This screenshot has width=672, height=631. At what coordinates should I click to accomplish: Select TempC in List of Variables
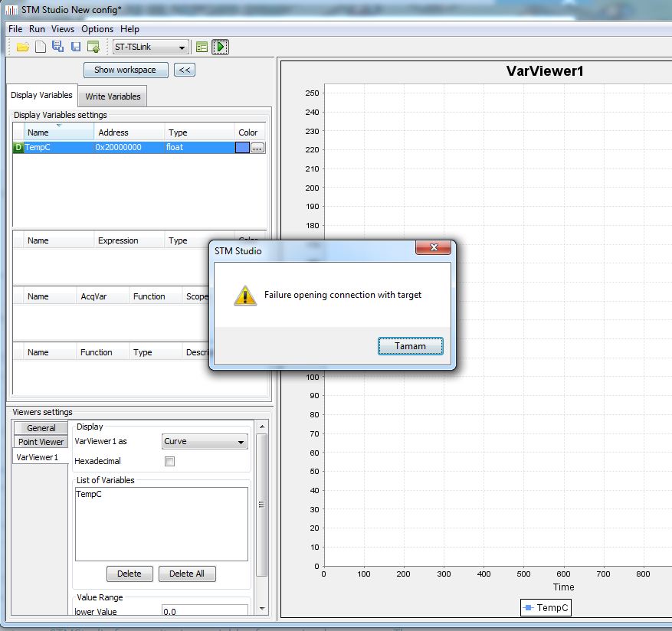[x=89, y=494]
